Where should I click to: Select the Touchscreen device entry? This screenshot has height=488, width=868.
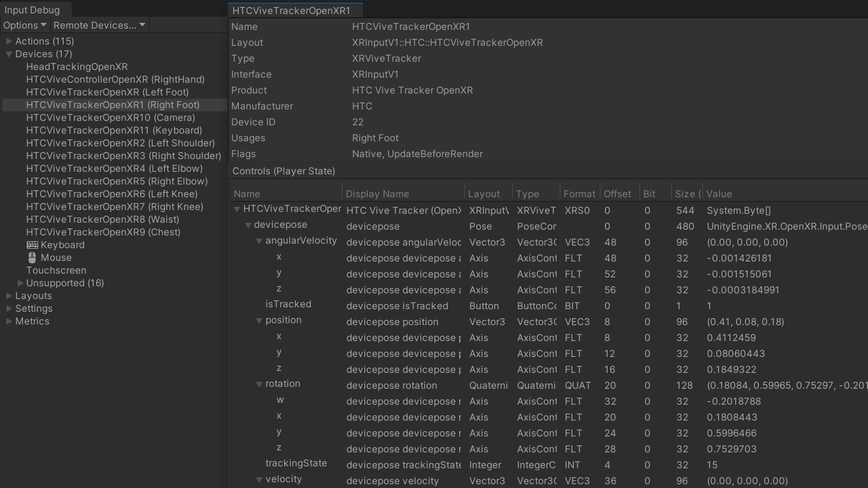56,270
